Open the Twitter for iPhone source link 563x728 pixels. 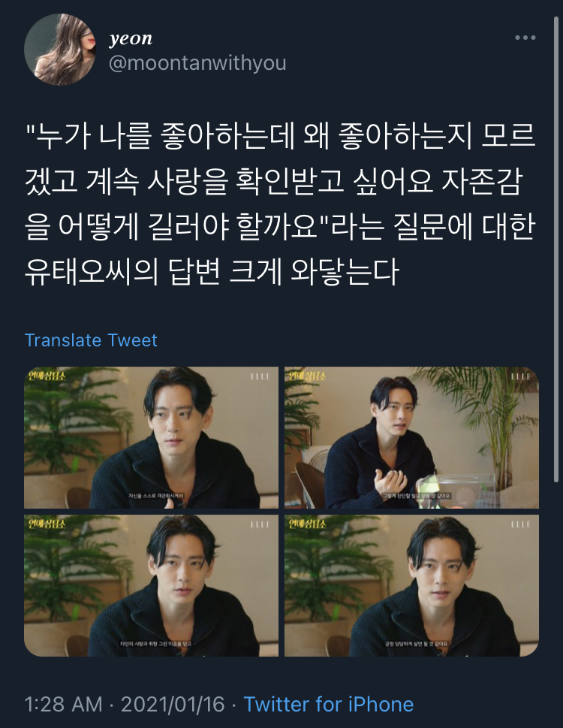pos(328,704)
